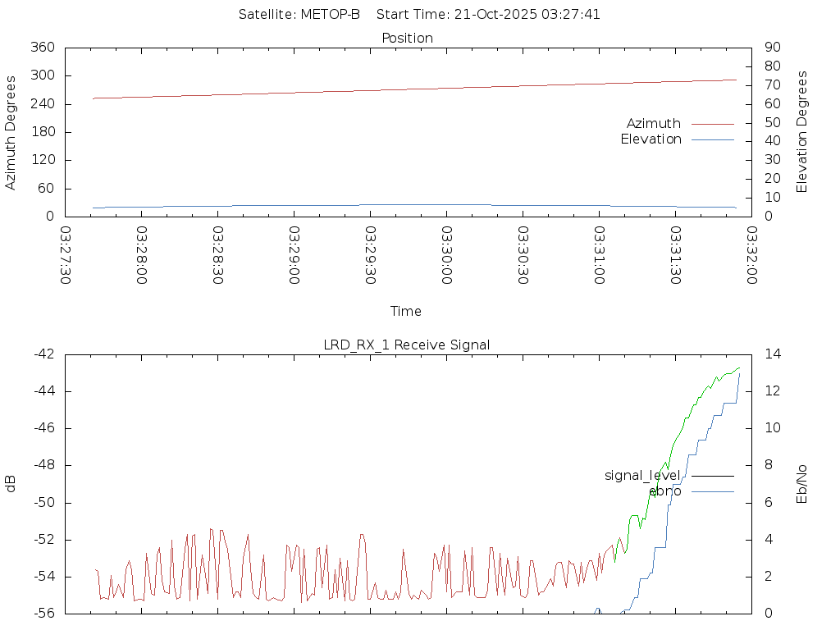The image size is (840, 630).
Task: Click the Elevation legend label
Action: click(x=651, y=139)
